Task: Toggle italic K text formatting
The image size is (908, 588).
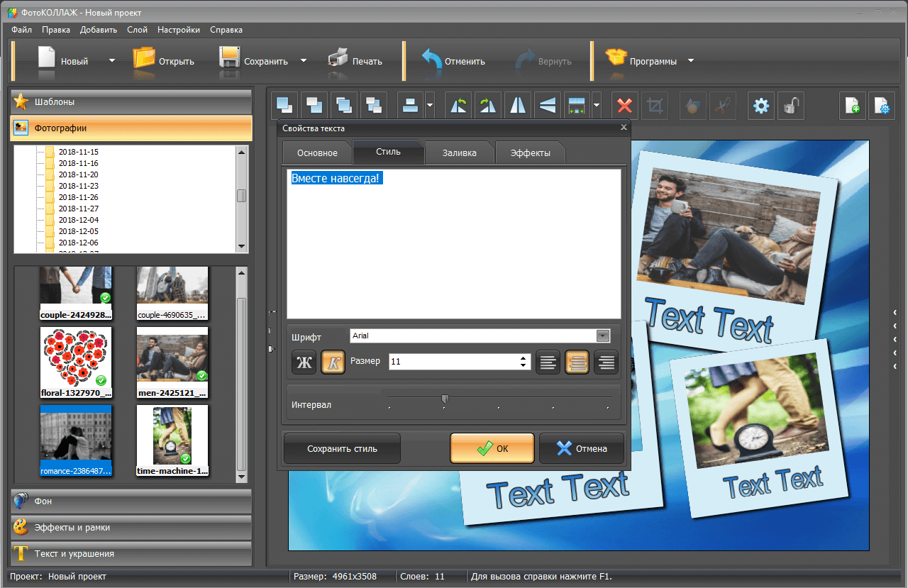Action: [333, 362]
